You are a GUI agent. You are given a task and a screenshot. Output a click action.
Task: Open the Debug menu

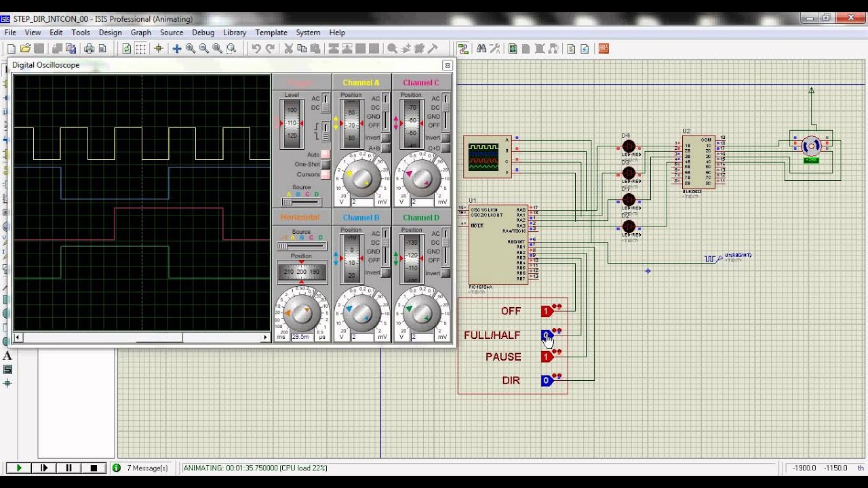pos(203,33)
